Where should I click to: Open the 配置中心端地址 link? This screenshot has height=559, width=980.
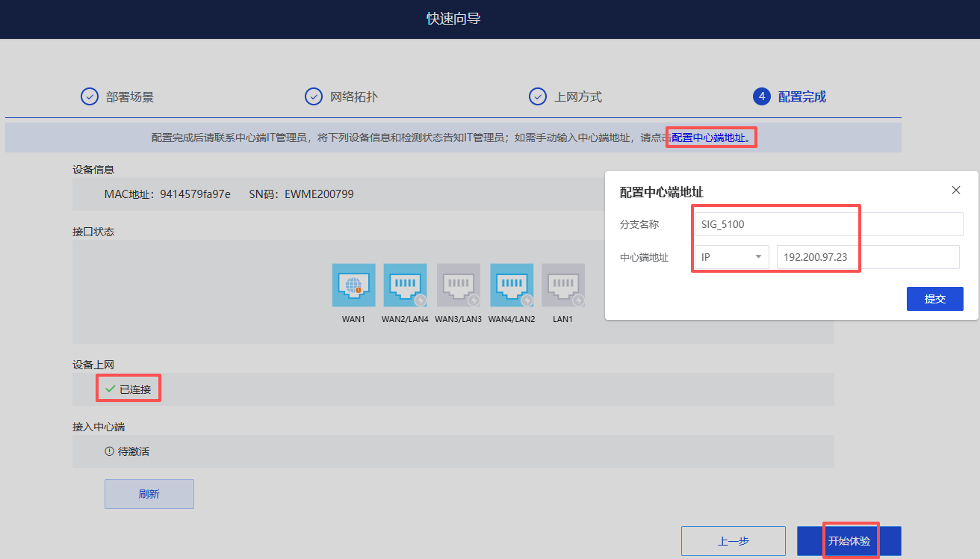708,138
